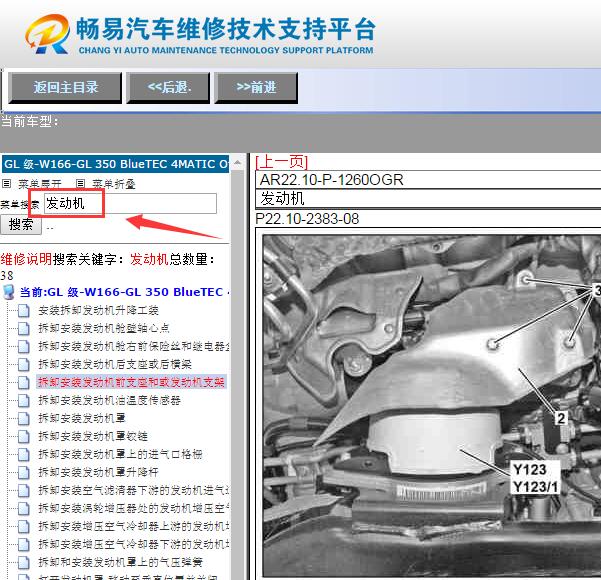
Task: Click document icon for 安装拆卸发动机升降工装
Action: click(x=24, y=310)
